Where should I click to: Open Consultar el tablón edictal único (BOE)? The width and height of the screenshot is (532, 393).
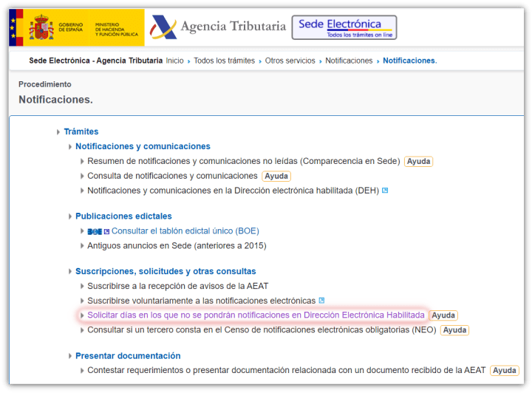185,231
